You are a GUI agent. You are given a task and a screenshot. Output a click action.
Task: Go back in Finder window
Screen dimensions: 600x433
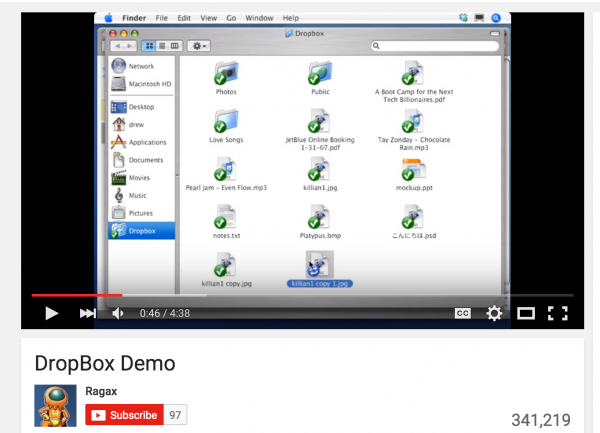117,46
